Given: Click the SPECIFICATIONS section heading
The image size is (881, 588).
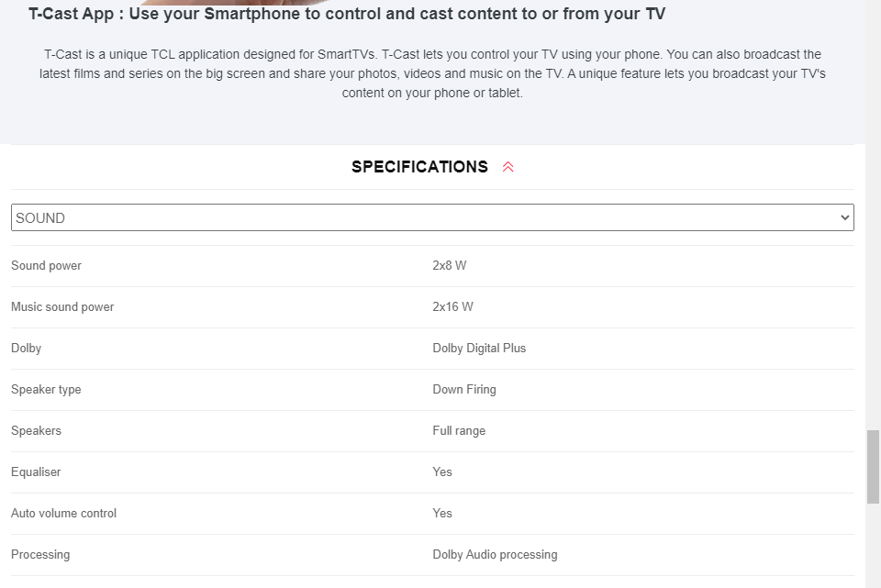Looking at the screenshot, I should tap(419, 167).
